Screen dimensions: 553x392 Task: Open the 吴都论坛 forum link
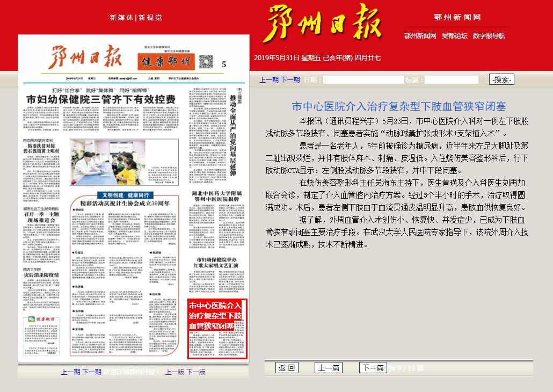pyautogui.click(x=455, y=35)
